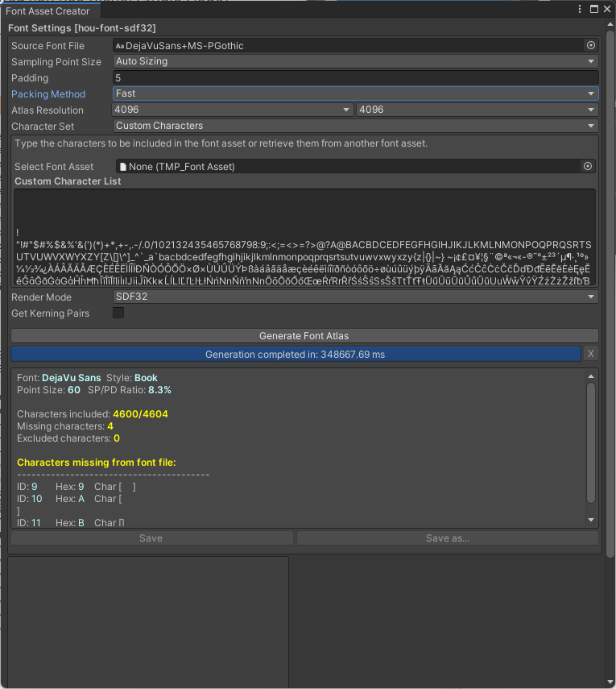Screen dimensions: 616x689
Task: Expand the Packing Method dropdown
Action: point(355,93)
